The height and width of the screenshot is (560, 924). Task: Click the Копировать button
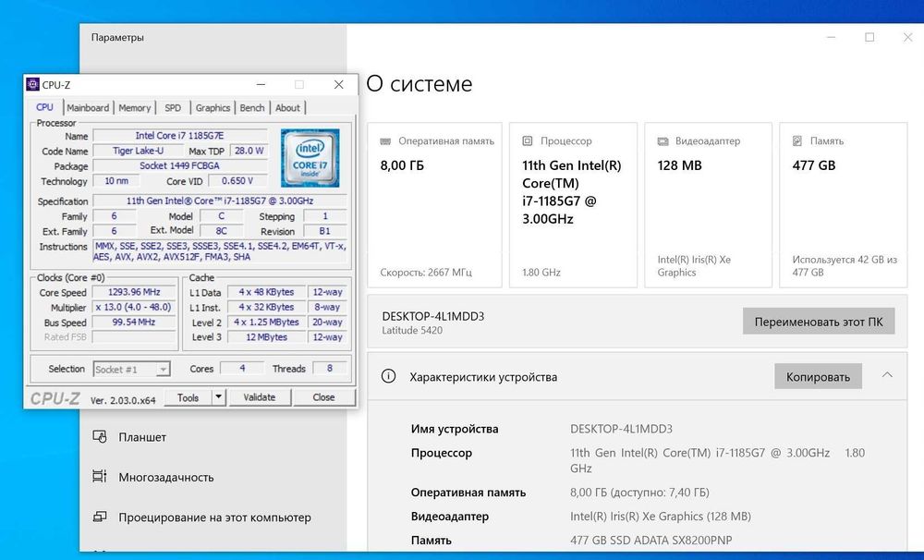[x=818, y=377]
